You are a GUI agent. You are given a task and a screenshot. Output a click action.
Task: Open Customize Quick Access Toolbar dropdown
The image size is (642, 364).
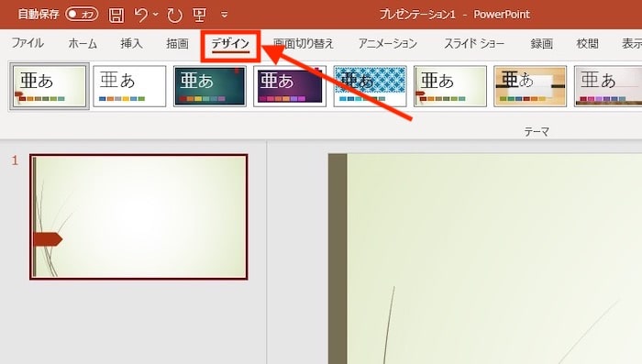pyautogui.click(x=225, y=15)
